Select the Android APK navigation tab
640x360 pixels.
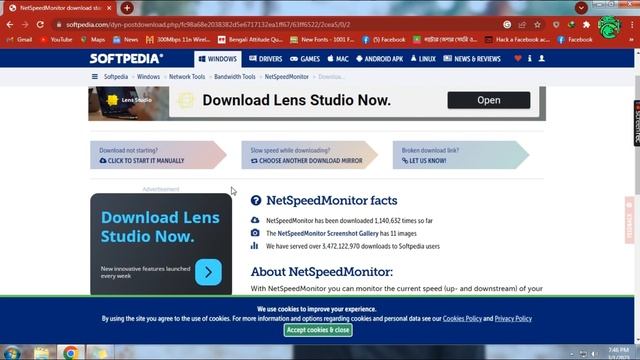[380, 59]
